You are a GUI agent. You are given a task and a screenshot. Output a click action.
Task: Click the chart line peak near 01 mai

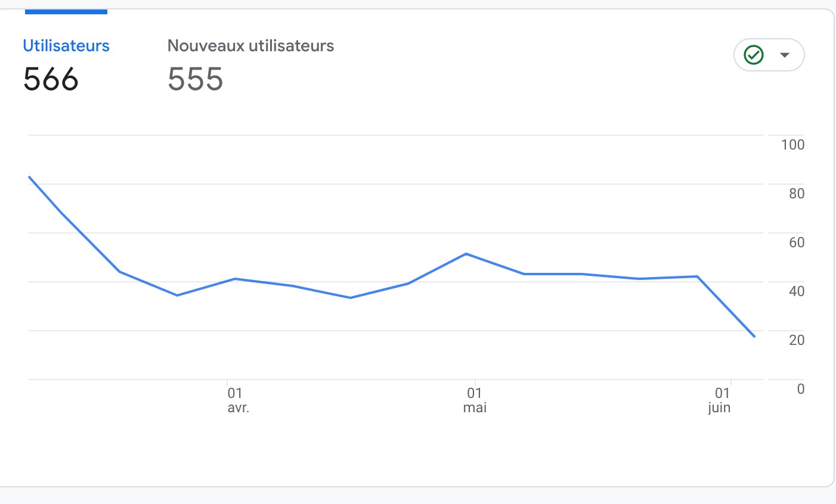click(466, 254)
